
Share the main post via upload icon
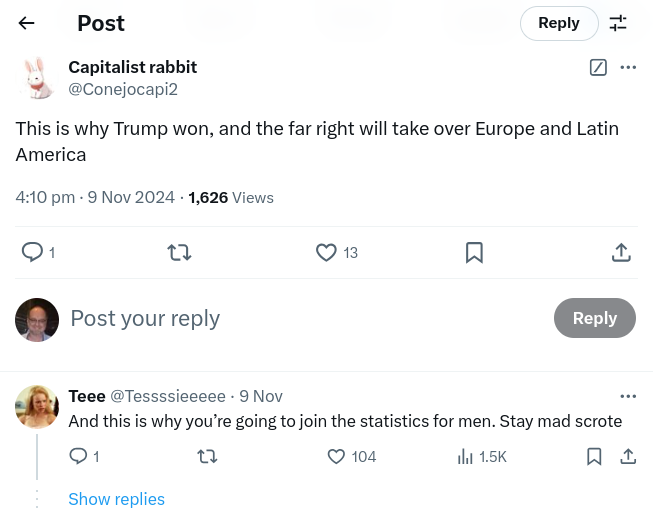(x=620, y=253)
